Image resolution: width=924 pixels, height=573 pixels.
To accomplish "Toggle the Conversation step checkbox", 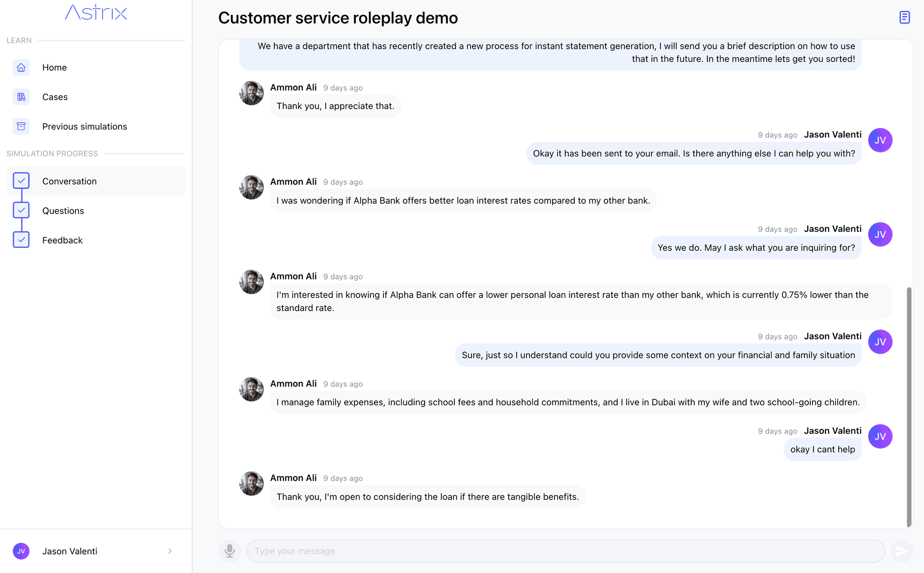I will pos(21,181).
